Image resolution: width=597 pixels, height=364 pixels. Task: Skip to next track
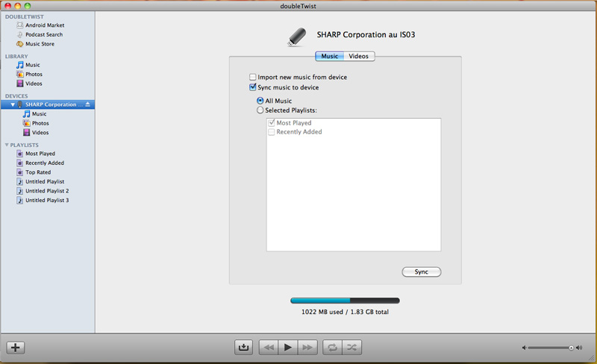pyautogui.click(x=307, y=348)
